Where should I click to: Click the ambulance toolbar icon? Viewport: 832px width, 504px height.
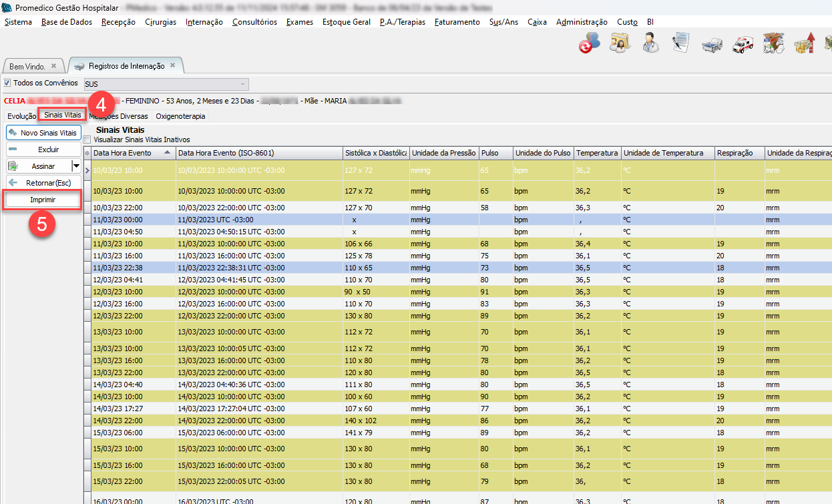point(743,45)
